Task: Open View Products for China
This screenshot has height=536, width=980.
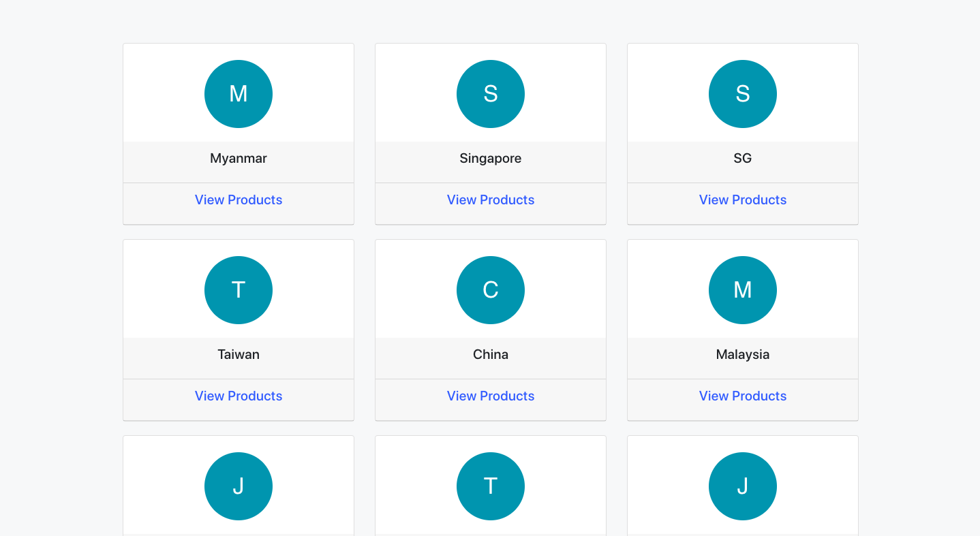Action: click(490, 396)
